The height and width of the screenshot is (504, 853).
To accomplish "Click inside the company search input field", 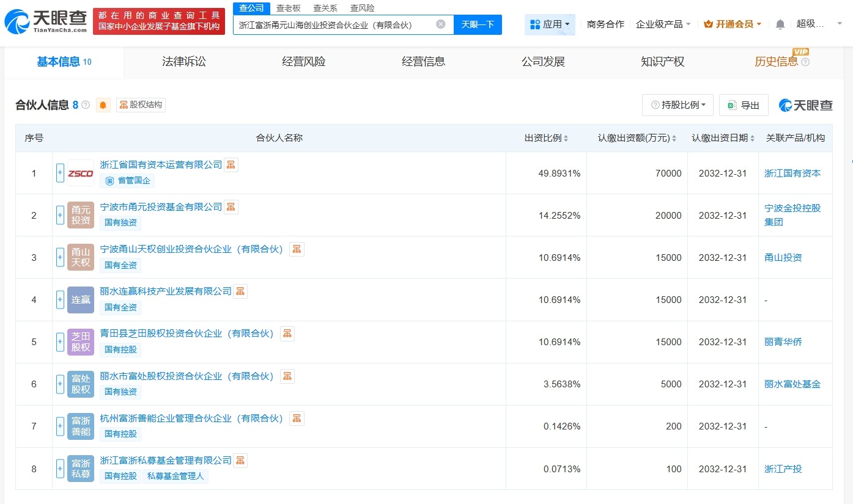I will [x=336, y=24].
